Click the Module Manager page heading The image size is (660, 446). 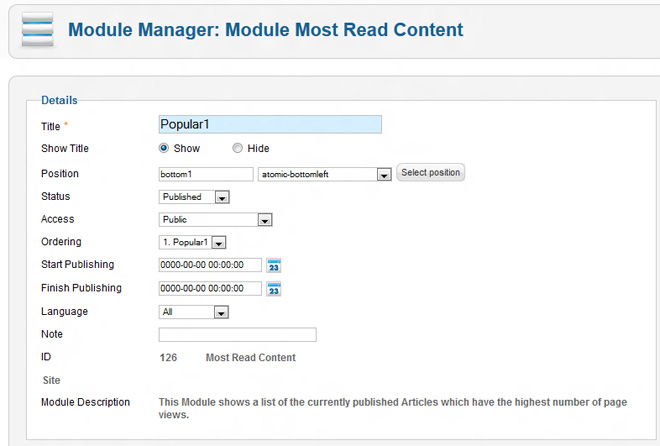click(265, 30)
